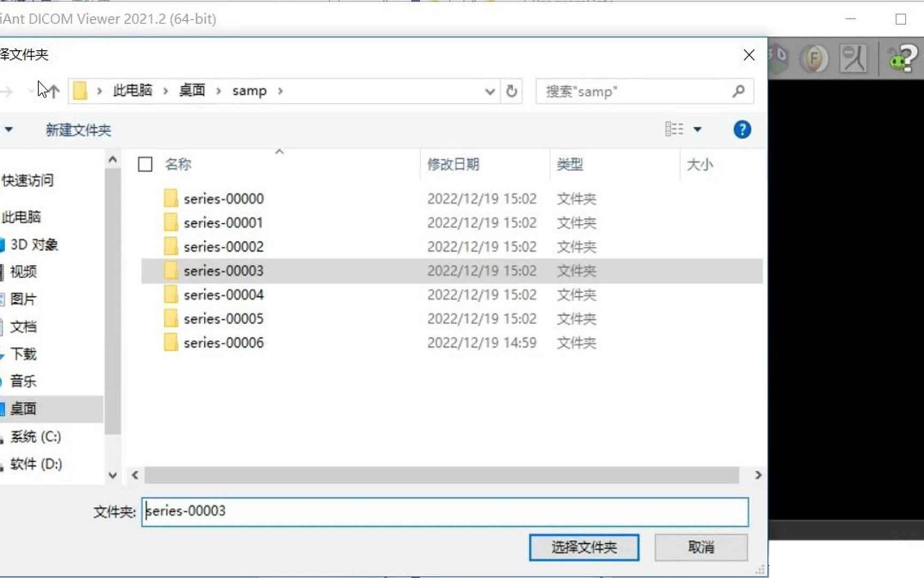This screenshot has width=924, height=578.
Task: Click the view layout icon
Action: click(x=674, y=129)
